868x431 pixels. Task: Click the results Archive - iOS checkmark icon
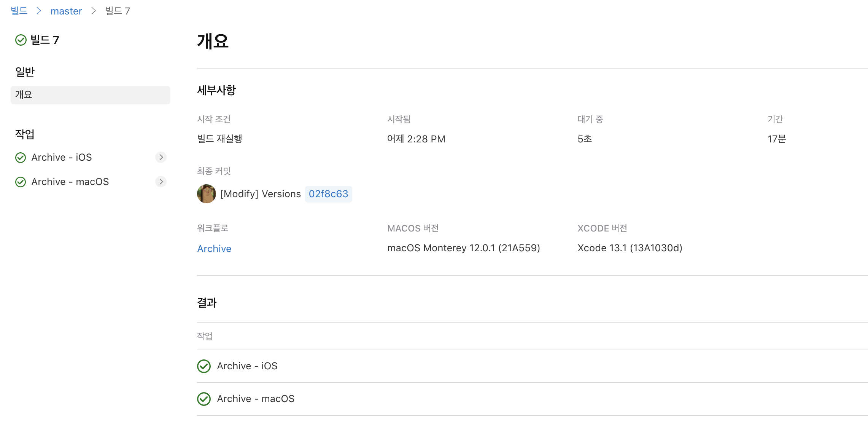click(x=204, y=366)
